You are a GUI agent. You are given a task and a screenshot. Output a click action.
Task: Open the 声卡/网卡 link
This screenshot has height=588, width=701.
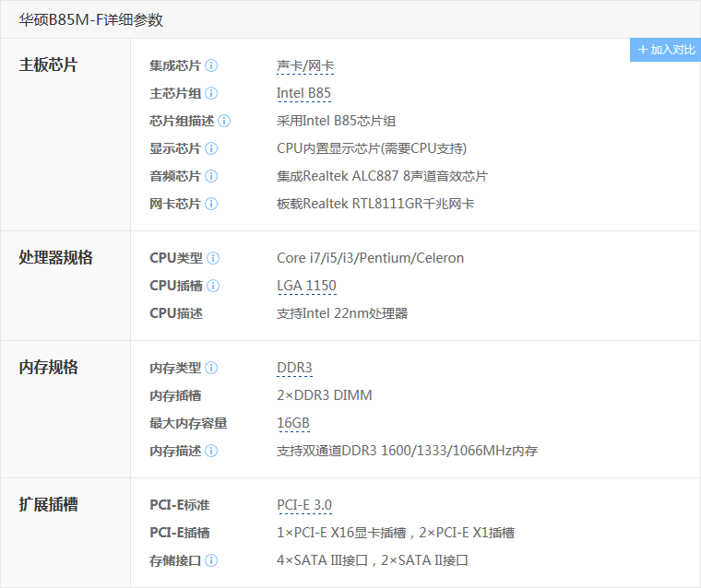(x=305, y=66)
